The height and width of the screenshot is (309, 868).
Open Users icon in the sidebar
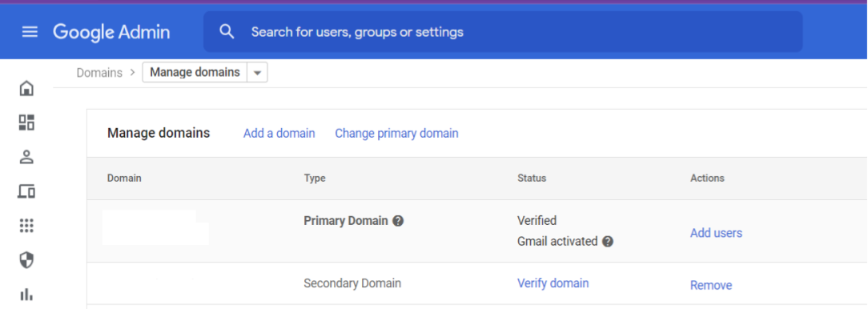pos(26,157)
